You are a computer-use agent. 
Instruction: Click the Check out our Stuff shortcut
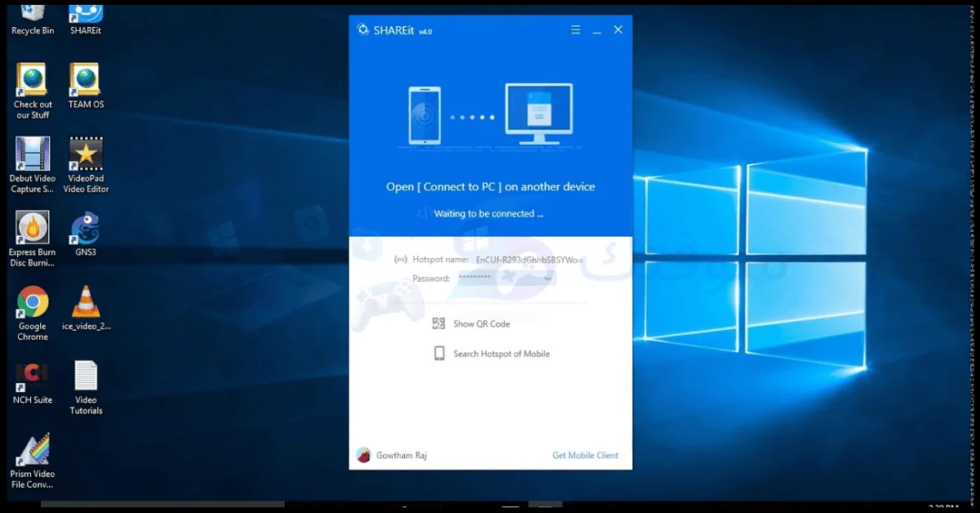(x=33, y=91)
